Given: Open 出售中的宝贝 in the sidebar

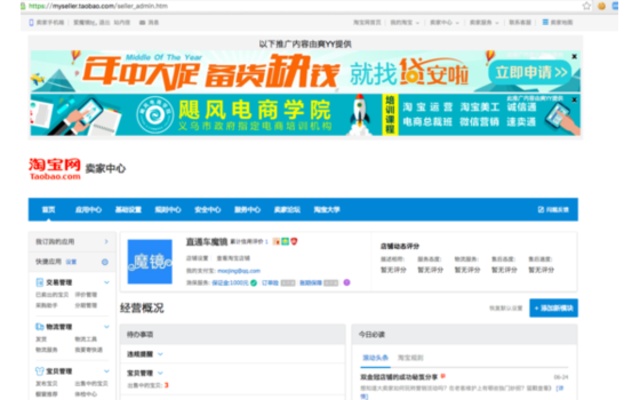Looking at the screenshot, I should pyautogui.click(x=91, y=383).
